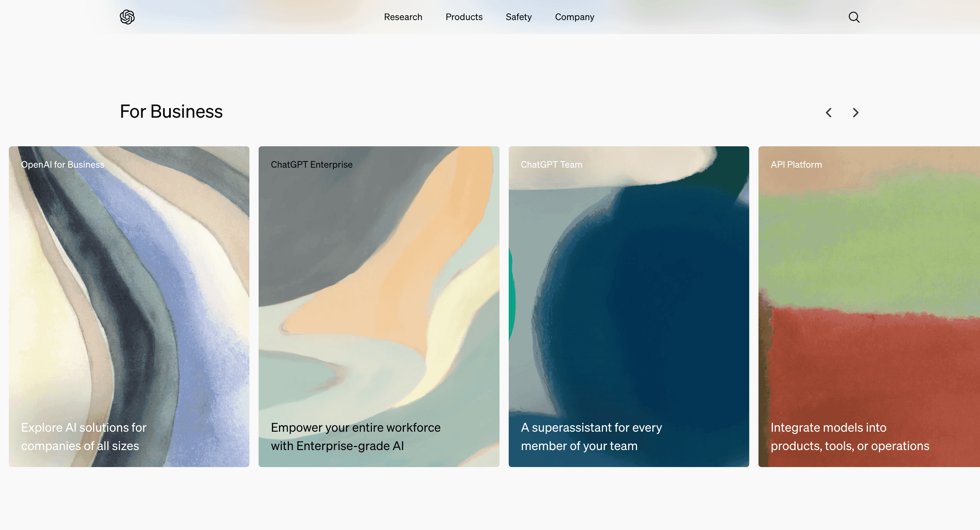Open the ChatGPT Enterprise card
The height and width of the screenshot is (530, 980).
click(379, 307)
